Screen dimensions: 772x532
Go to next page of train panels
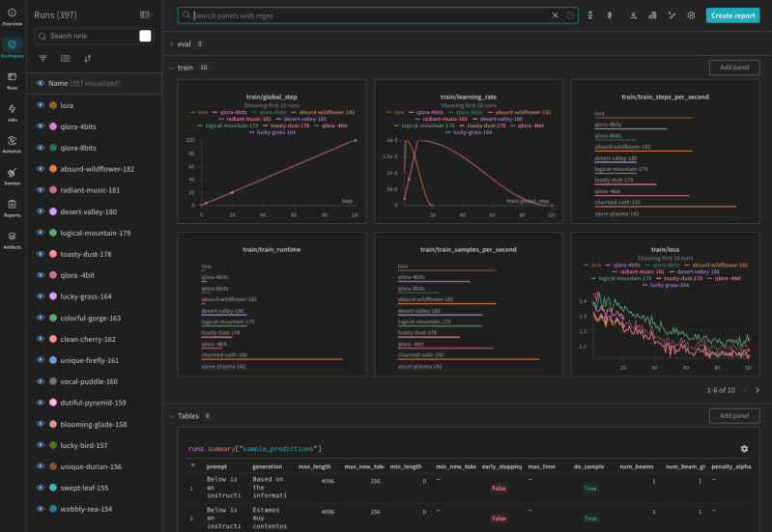(x=758, y=390)
